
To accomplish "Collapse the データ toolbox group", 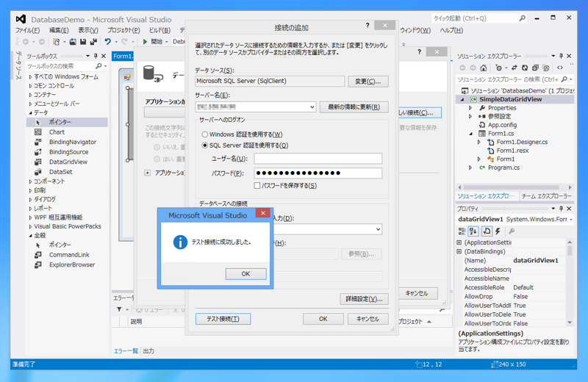I will (30, 113).
